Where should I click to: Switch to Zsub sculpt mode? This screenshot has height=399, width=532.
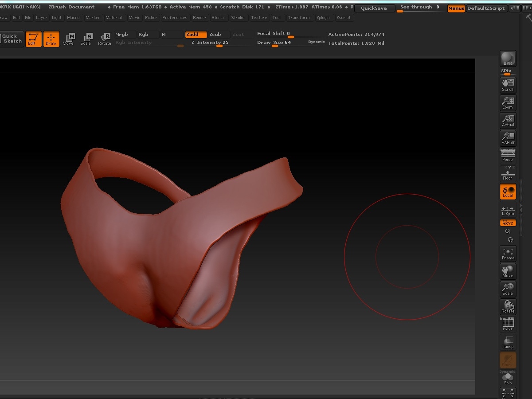(x=219, y=35)
